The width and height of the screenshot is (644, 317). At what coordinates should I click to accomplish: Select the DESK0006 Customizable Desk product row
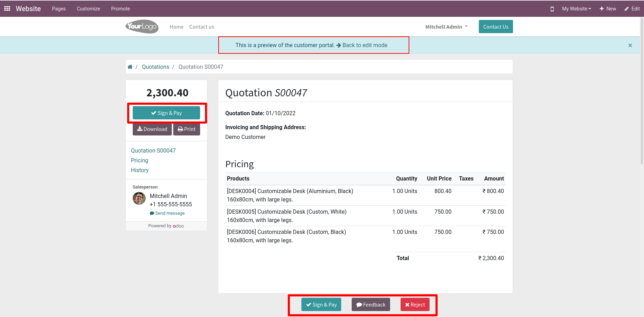(x=365, y=236)
